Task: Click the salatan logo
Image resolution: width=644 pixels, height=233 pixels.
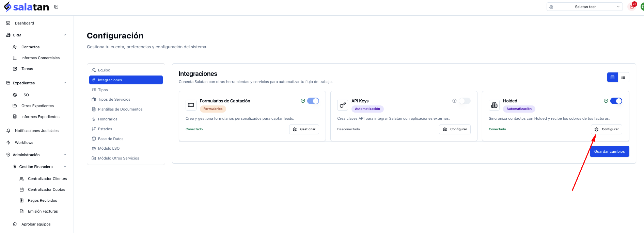Action: pyautogui.click(x=26, y=7)
